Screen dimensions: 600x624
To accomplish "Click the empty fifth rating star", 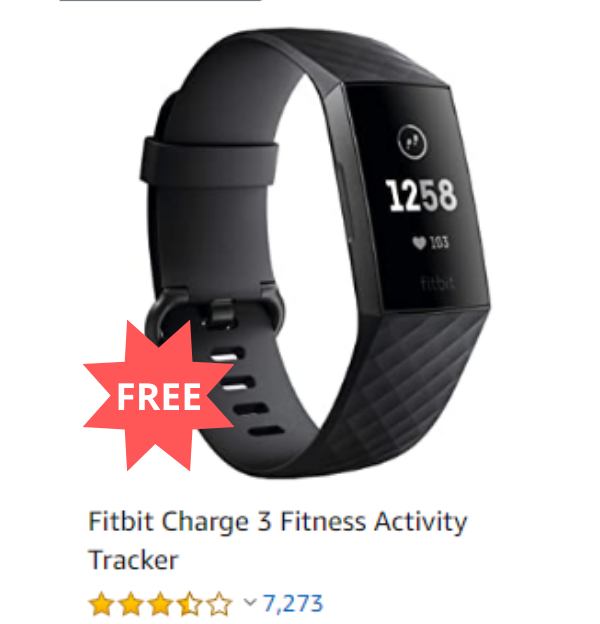I will [218, 604].
